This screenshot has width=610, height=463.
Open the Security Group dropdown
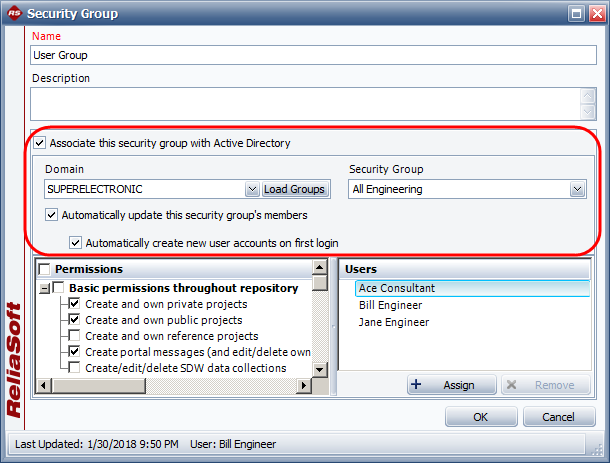pos(577,189)
